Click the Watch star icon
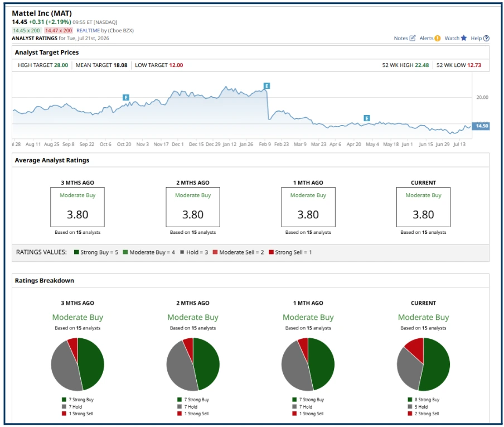The height and width of the screenshot is (427, 504). (463, 38)
